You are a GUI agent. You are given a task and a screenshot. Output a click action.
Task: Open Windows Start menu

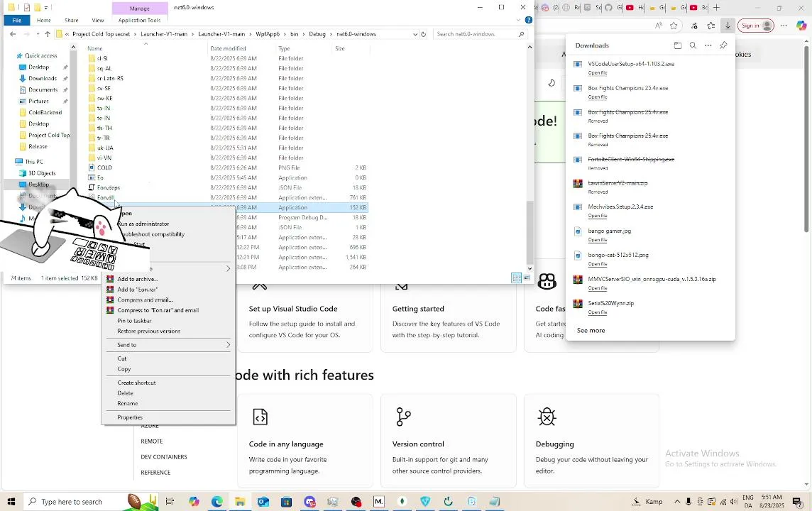[11, 502]
